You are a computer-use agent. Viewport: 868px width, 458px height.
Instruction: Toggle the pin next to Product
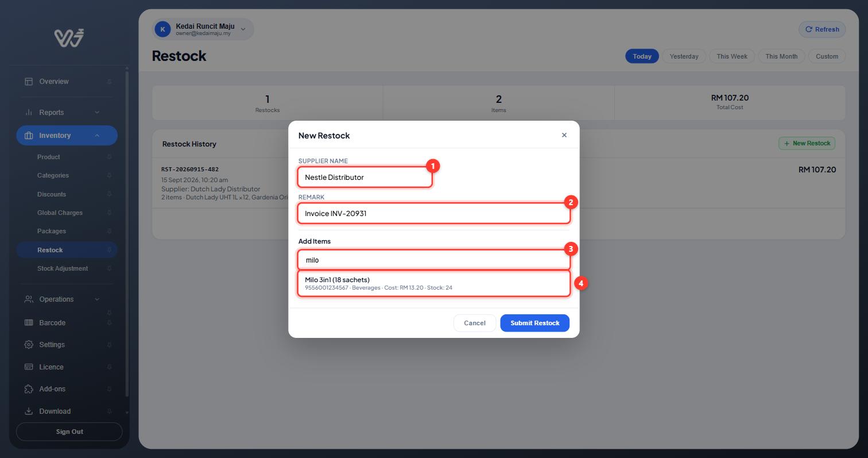[109, 157]
